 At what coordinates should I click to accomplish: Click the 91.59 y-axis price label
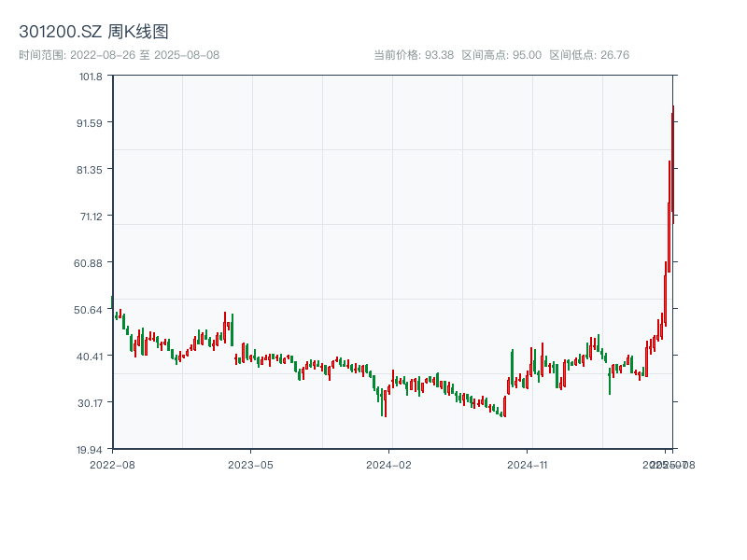90,123
